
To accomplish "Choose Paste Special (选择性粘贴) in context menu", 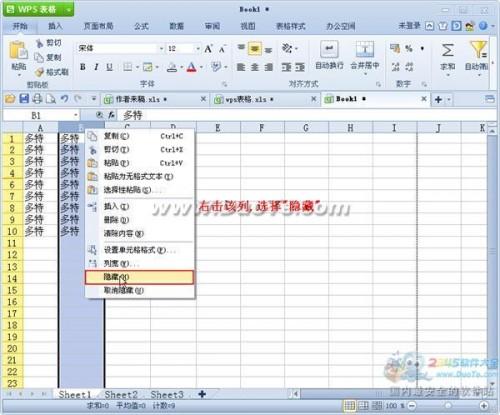I will pyautogui.click(x=140, y=190).
